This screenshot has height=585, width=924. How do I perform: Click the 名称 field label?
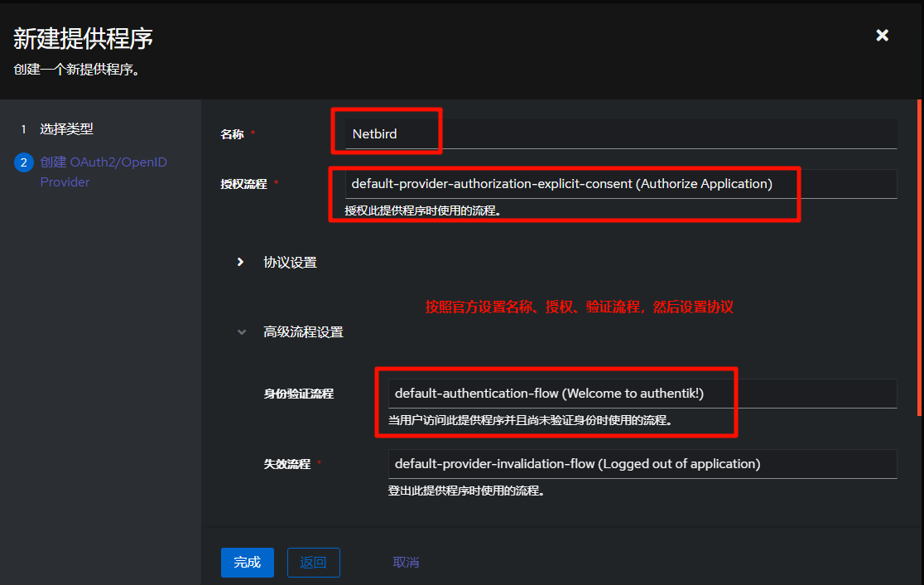coord(232,134)
